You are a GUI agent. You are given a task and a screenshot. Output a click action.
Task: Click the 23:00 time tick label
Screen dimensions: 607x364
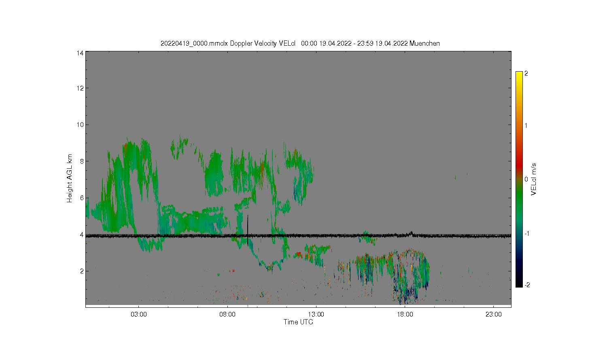tap(493, 314)
